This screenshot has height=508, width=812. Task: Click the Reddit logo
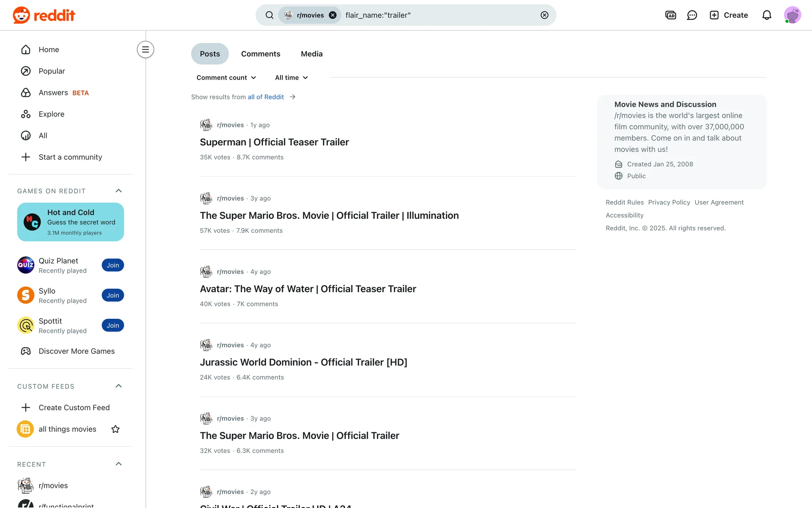pos(44,15)
